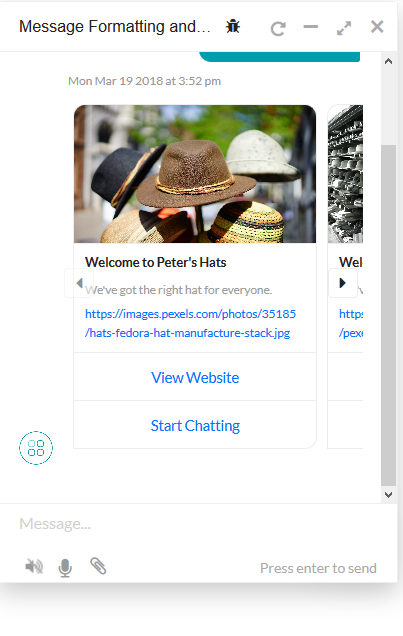403x636 pixels.
Task: Click the vertical scrollbar thumb
Action: coord(388,315)
